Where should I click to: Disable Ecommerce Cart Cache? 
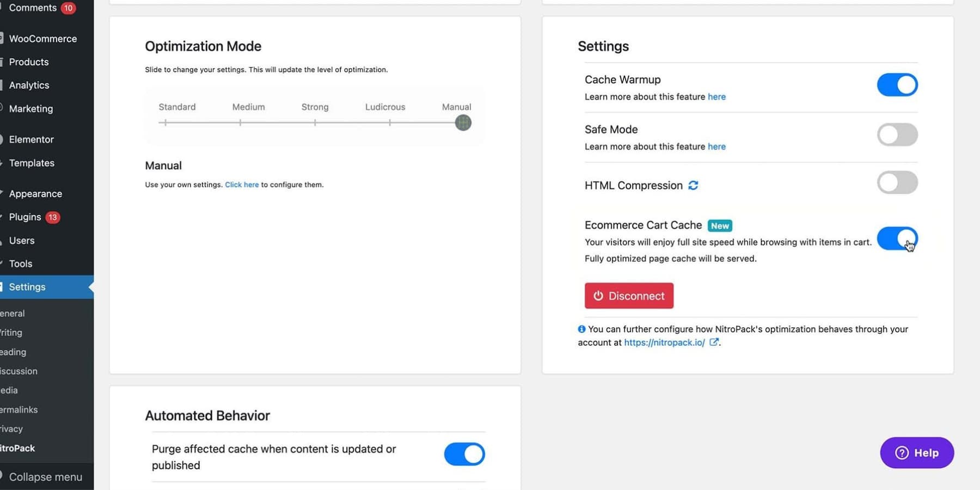point(897,238)
